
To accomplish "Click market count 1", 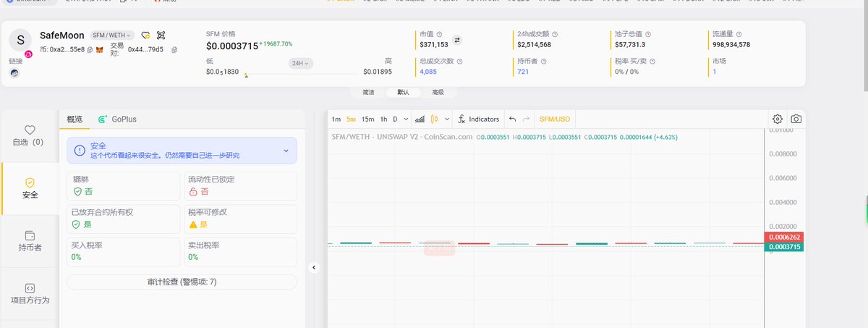I will click(715, 72).
